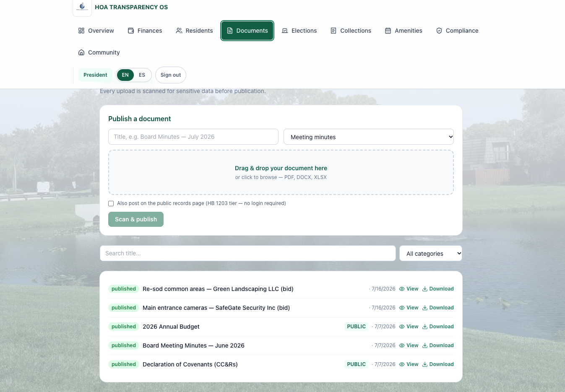This screenshot has width=565, height=392.
Task: Click download icon for Re-sod common areas bid
Action: click(425, 289)
